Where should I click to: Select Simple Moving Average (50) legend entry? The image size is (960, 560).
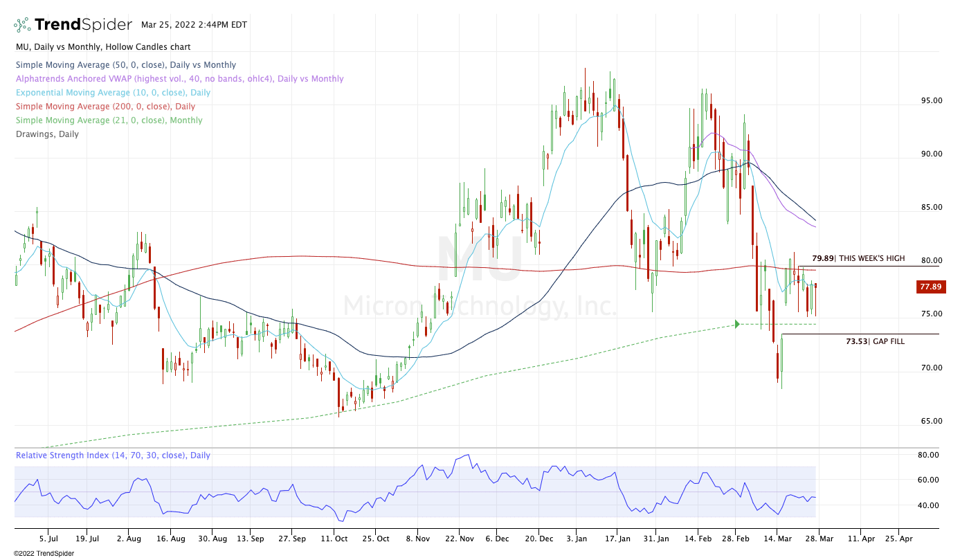(125, 65)
